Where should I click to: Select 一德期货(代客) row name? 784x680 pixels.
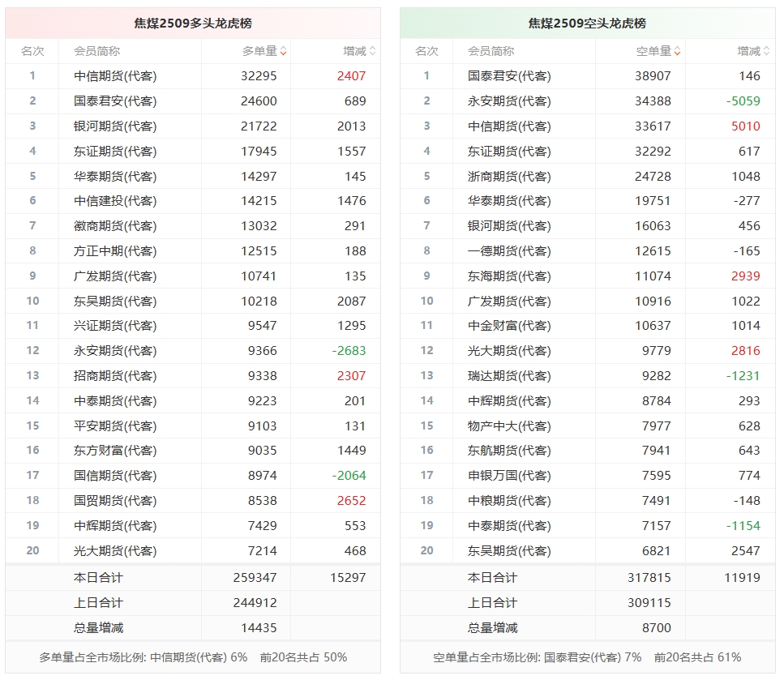click(x=509, y=250)
